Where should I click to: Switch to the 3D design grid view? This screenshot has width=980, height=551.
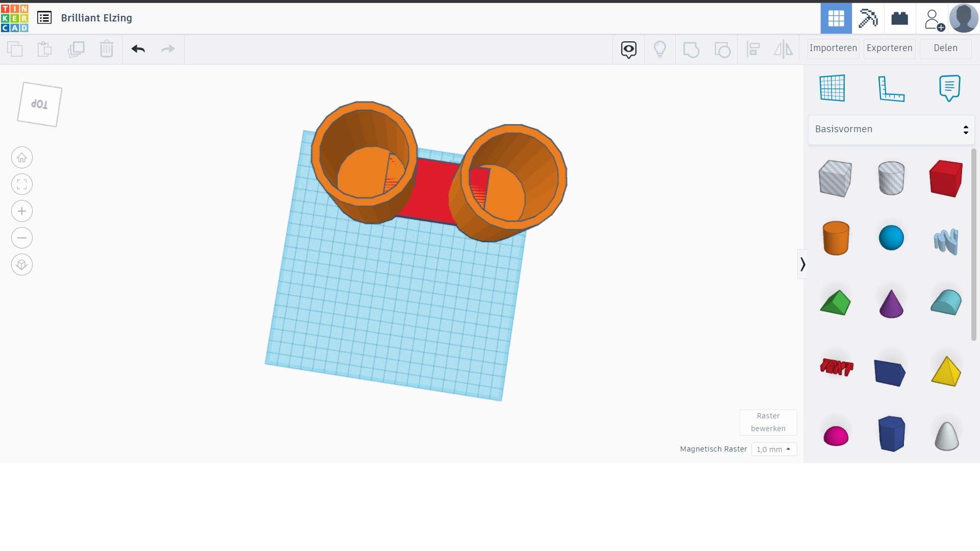(x=836, y=18)
